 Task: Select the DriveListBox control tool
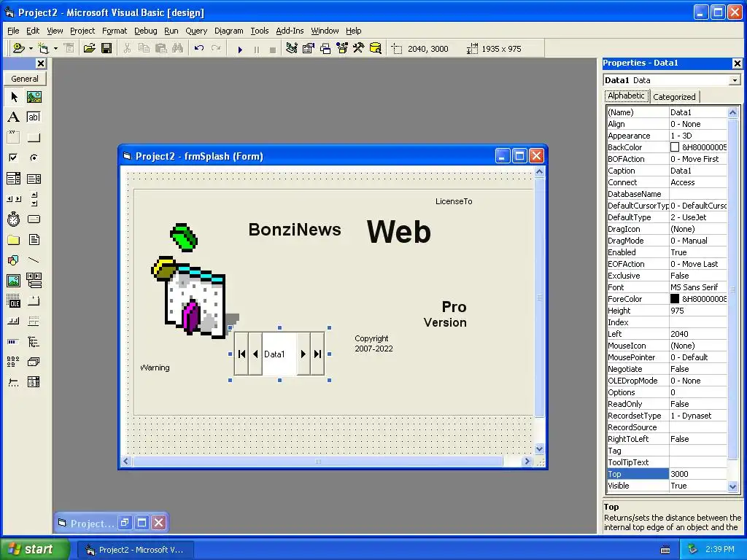(x=34, y=219)
